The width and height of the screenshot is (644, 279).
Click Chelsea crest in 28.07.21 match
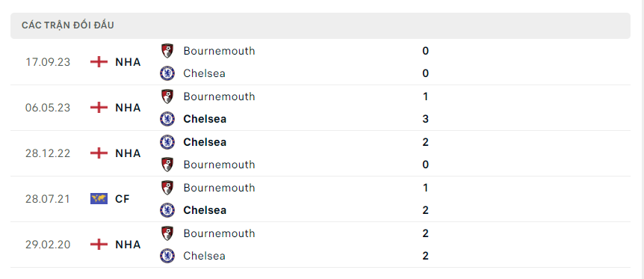tap(167, 210)
